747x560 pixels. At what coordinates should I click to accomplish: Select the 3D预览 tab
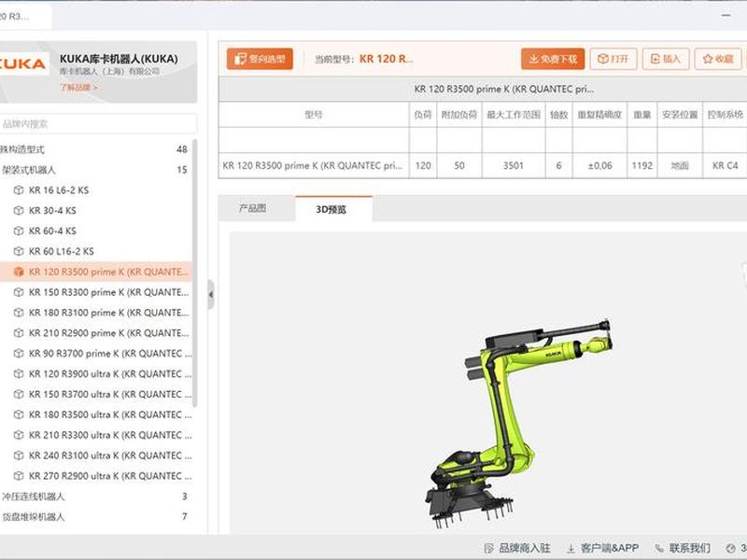tap(331, 209)
